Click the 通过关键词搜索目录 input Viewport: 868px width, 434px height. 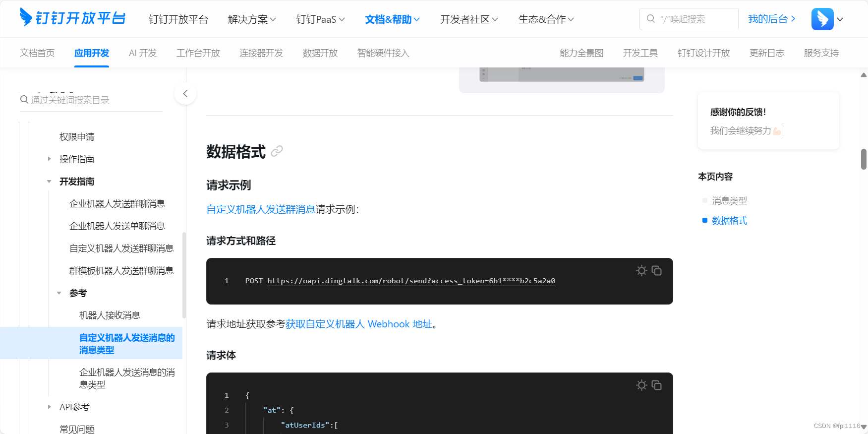pyautogui.click(x=91, y=100)
